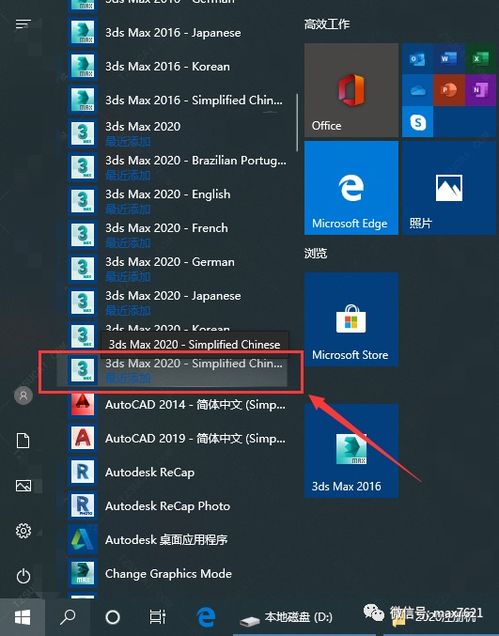Click the Autodesk 桌面应用程序 icon

(83, 539)
